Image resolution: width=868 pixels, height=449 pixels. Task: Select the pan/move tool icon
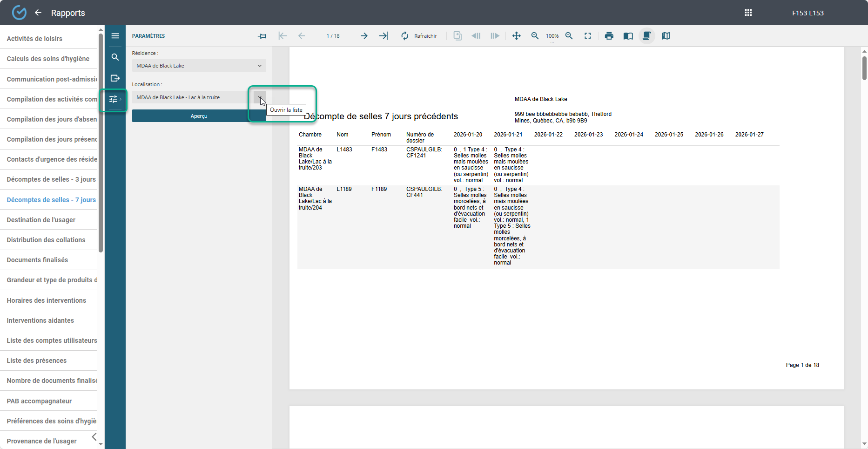click(516, 36)
